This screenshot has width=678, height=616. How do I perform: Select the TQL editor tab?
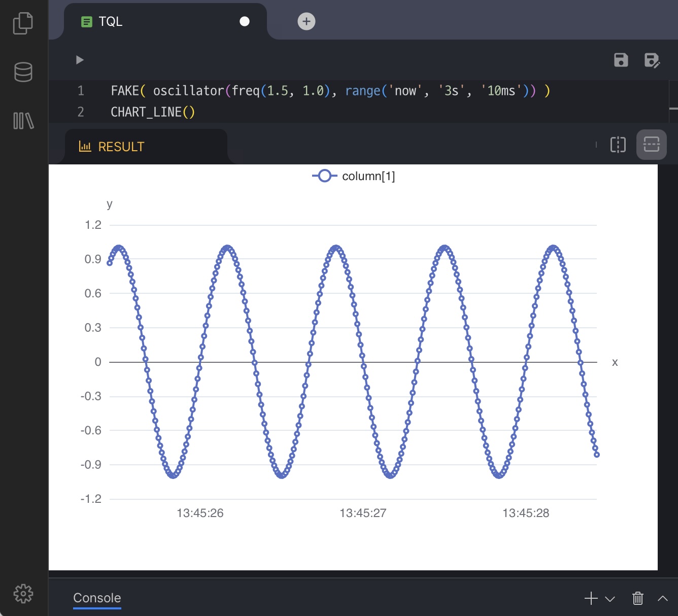pyautogui.click(x=111, y=21)
